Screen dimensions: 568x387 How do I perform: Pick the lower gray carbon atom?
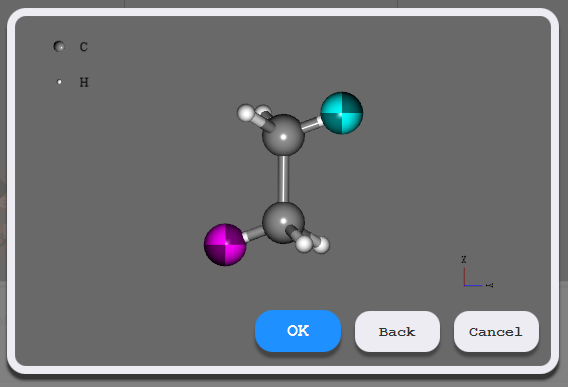coord(283,222)
